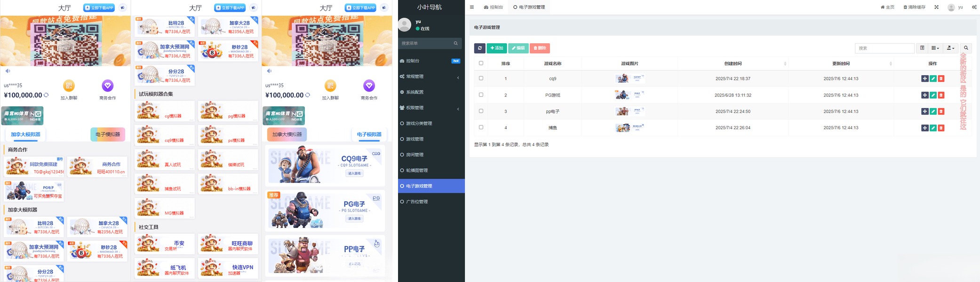
Task: Check the checkbox for the pp电子 row
Action: coord(481,111)
